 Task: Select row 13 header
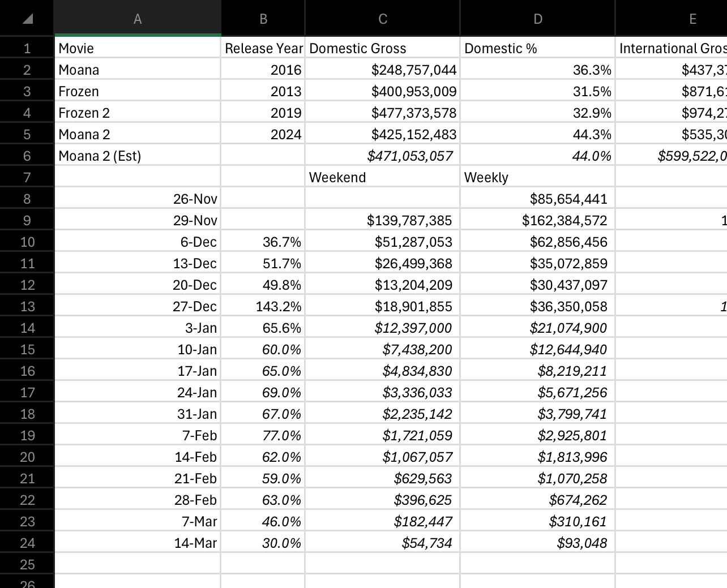click(27, 306)
